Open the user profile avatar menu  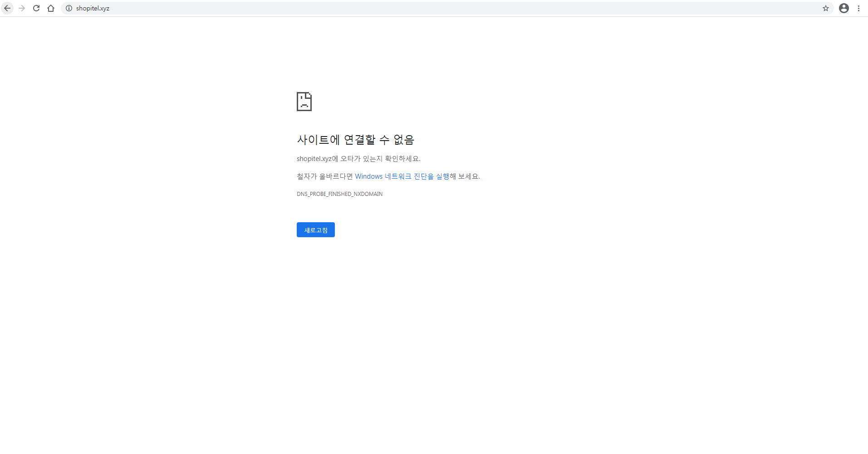point(844,8)
